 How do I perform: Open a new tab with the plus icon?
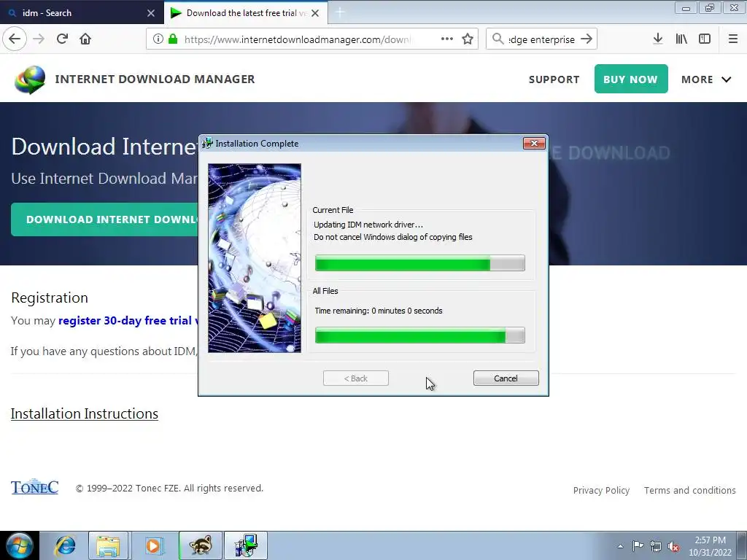340,13
